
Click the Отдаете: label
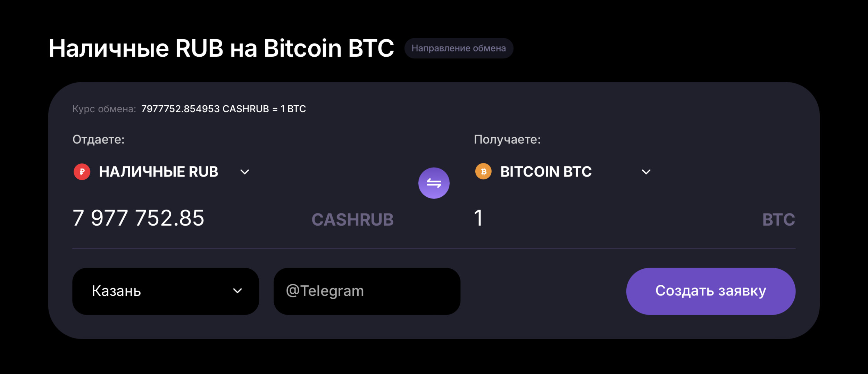click(x=98, y=140)
